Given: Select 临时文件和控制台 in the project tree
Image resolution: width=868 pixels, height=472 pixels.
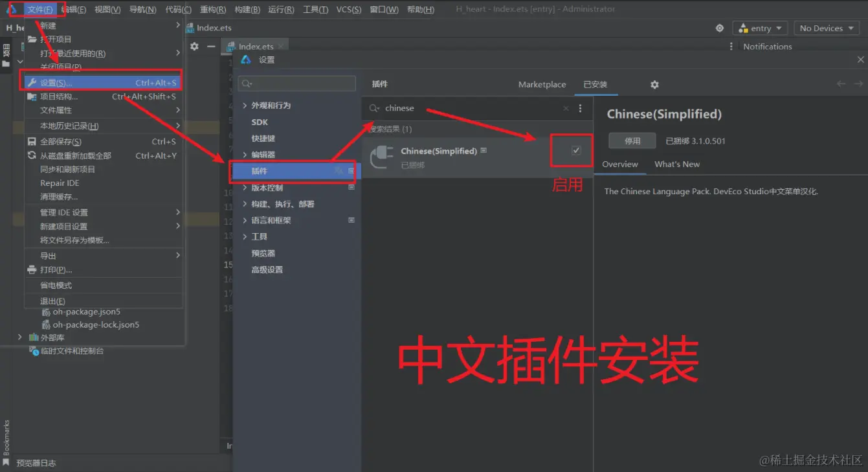Looking at the screenshot, I should pyautogui.click(x=72, y=351).
